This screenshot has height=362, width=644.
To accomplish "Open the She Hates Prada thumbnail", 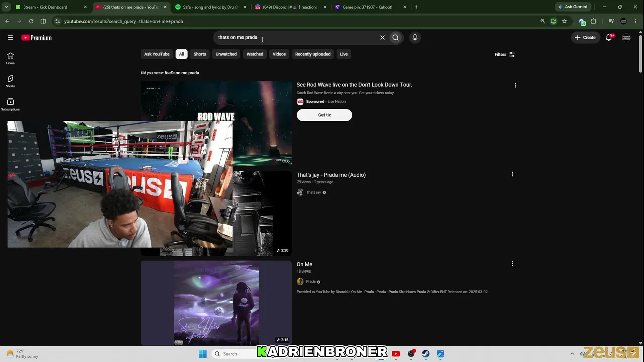I will (216, 303).
